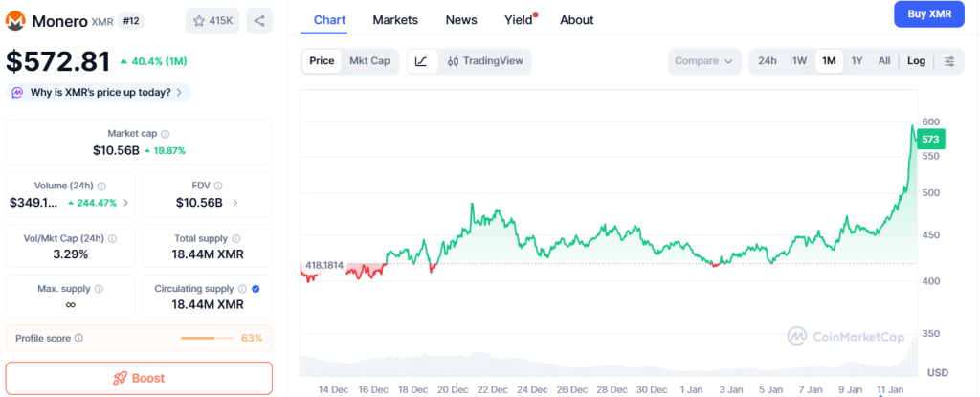Screen dimensions: 980x397
Task: Select the Price chart view
Action: click(322, 61)
